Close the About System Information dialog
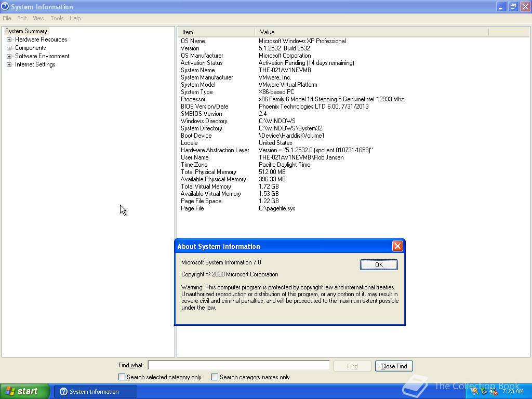This screenshot has height=399, width=532. [397, 246]
